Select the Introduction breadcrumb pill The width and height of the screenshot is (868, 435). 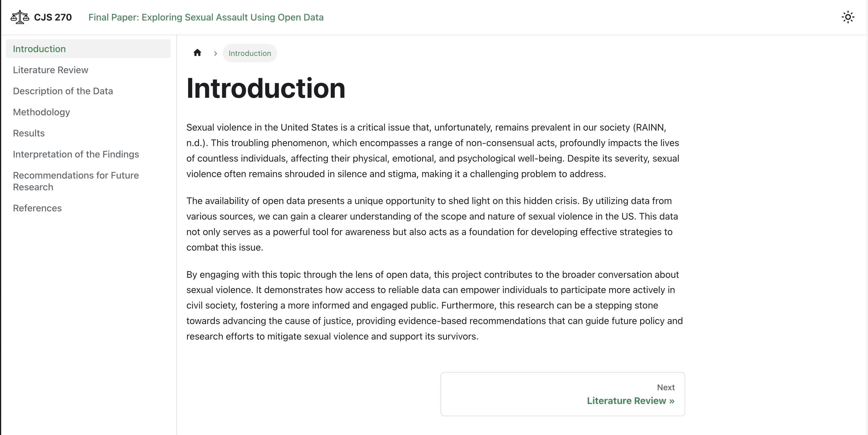250,53
